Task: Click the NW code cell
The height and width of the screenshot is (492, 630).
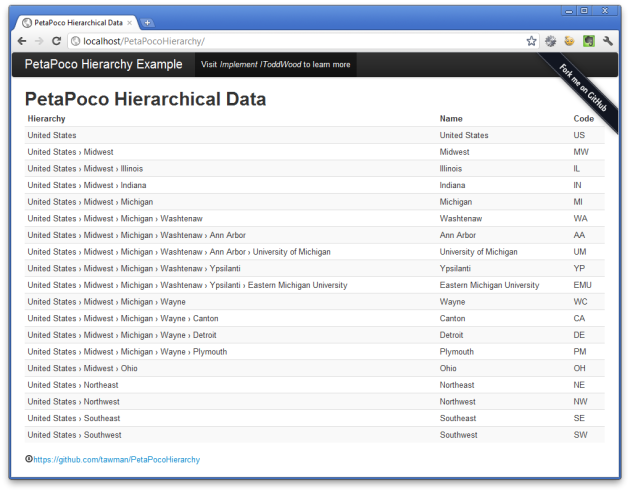Action: click(580, 402)
